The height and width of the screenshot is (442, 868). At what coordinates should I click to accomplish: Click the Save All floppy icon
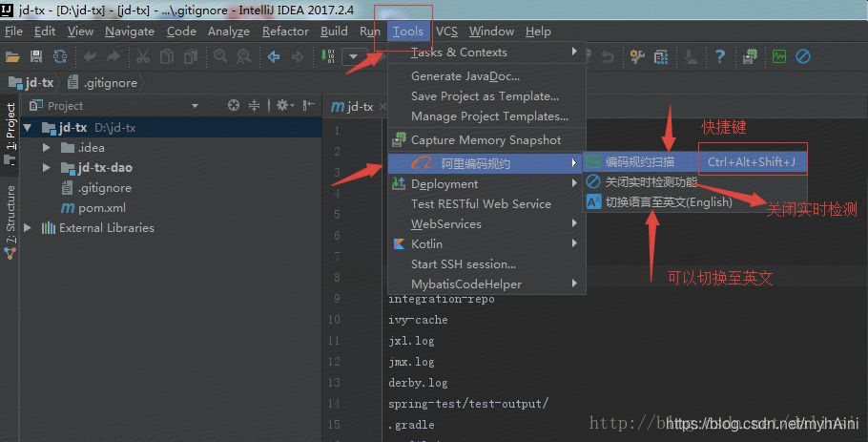click(36, 56)
